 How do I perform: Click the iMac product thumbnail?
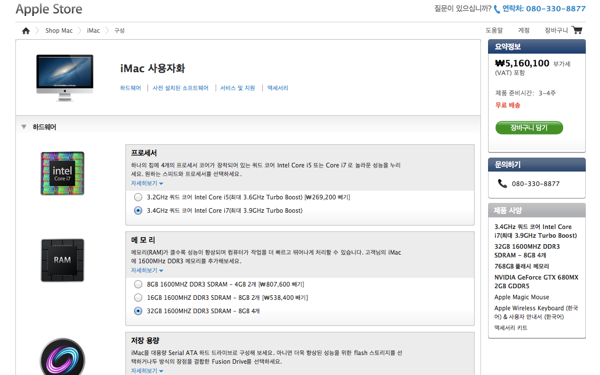65,78
